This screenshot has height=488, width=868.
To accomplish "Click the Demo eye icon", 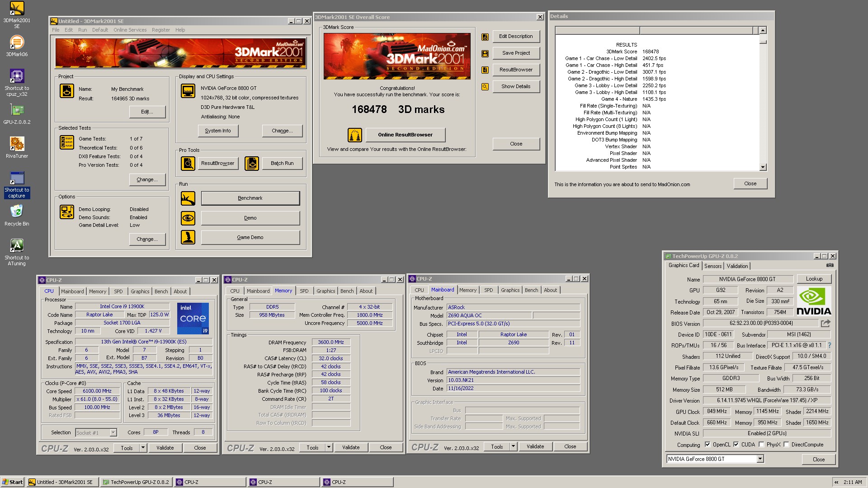I will (x=188, y=218).
